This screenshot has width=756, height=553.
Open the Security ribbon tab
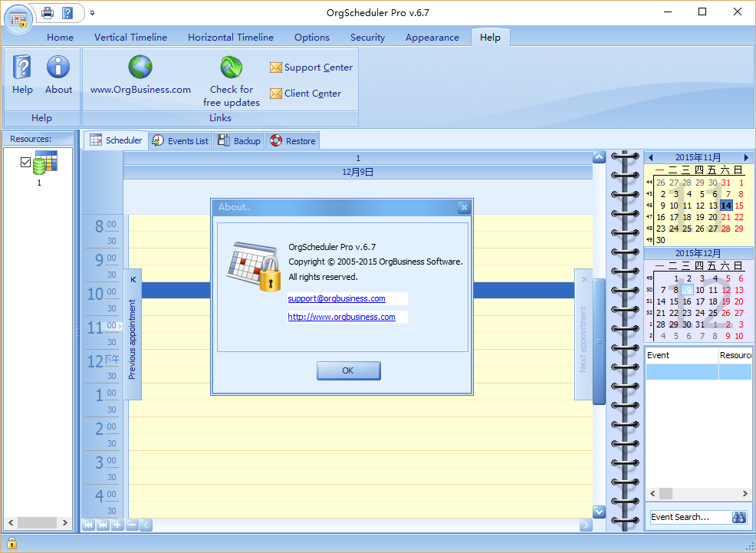click(x=367, y=38)
